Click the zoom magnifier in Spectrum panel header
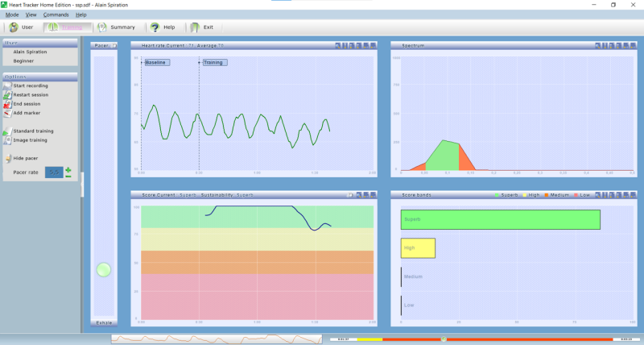 pyautogui.click(x=597, y=46)
